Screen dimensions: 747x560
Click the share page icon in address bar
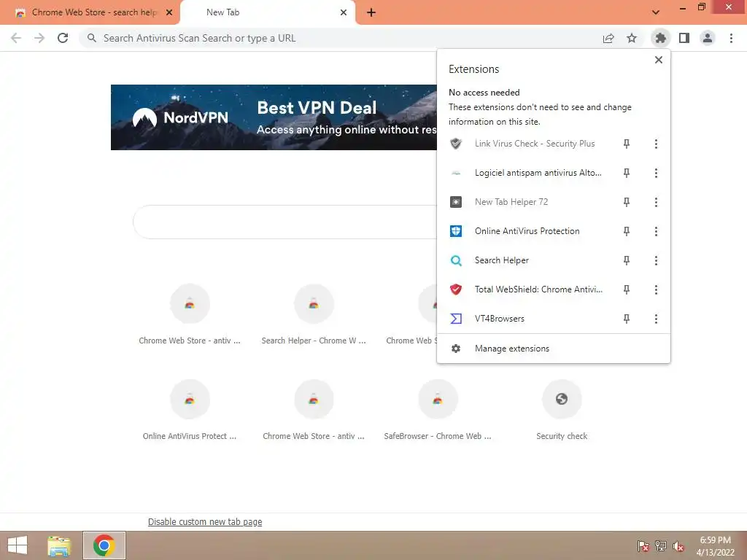tap(608, 38)
